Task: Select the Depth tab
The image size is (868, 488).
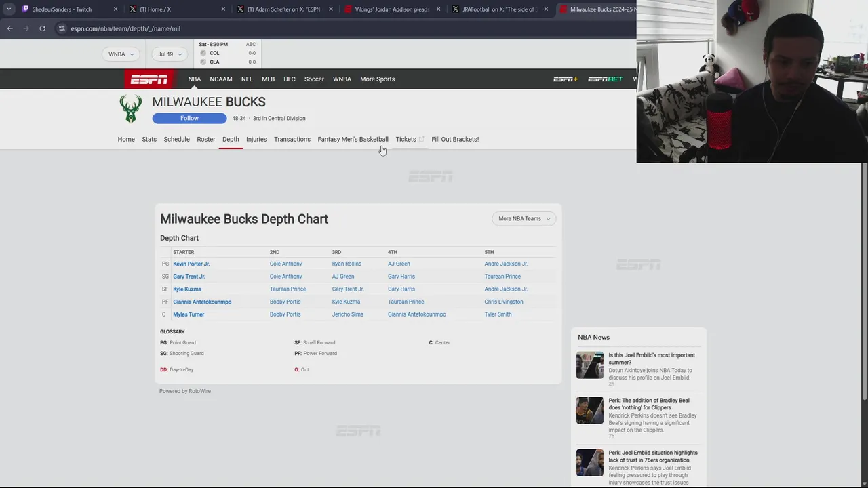Action: tap(231, 139)
